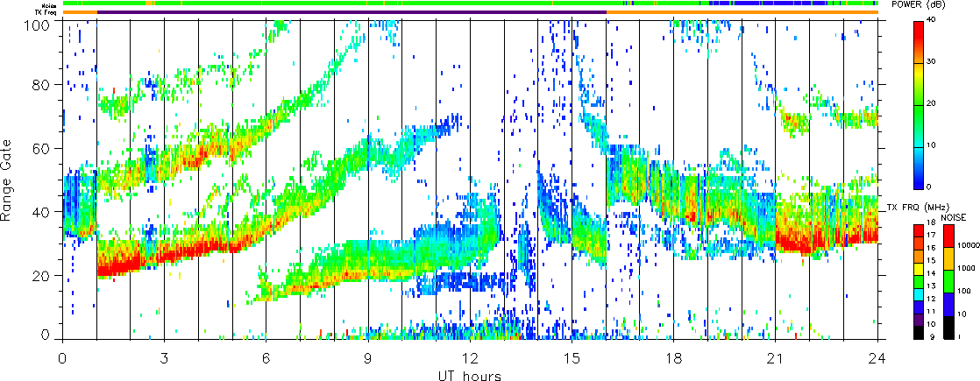Click the "10000" label on NOISE scale
The height and width of the screenshot is (381, 980).
[969, 245]
